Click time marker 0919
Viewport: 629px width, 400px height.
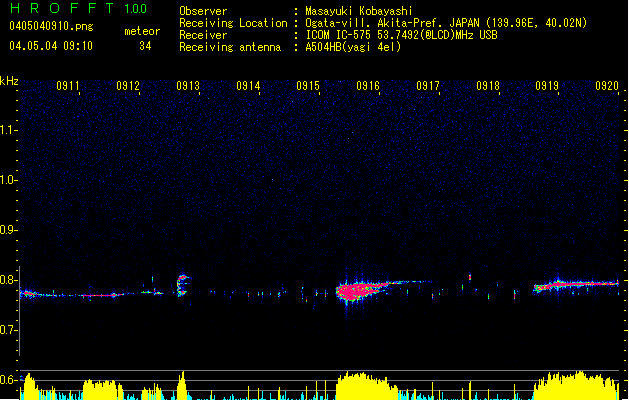[547, 86]
